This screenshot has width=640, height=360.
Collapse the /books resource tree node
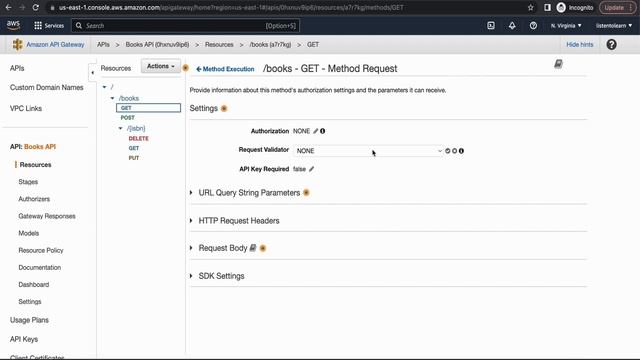[x=113, y=98]
